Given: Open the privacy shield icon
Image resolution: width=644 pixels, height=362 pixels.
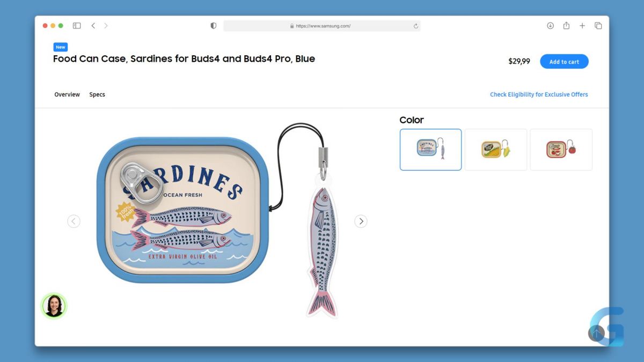Looking at the screenshot, I should pyautogui.click(x=214, y=26).
